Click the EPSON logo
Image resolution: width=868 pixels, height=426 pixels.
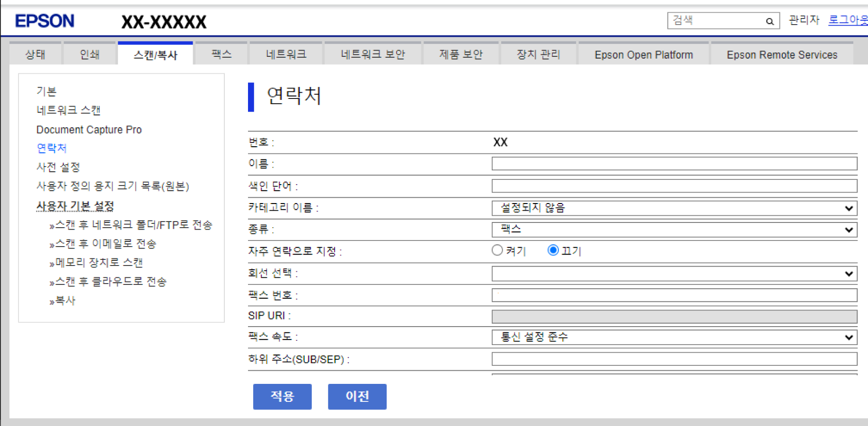44,21
